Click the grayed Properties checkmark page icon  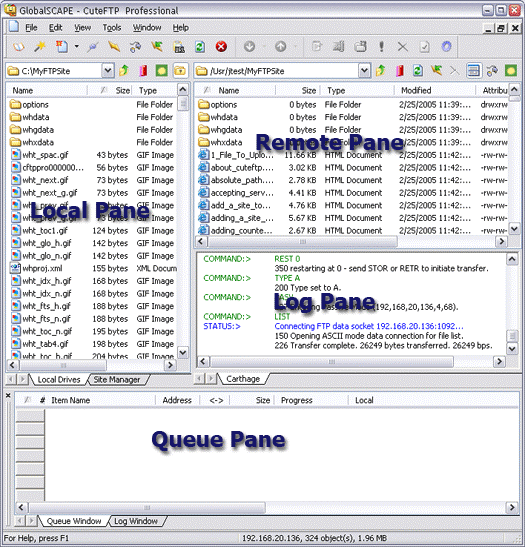pyautogui.click(x=424, y=46)
